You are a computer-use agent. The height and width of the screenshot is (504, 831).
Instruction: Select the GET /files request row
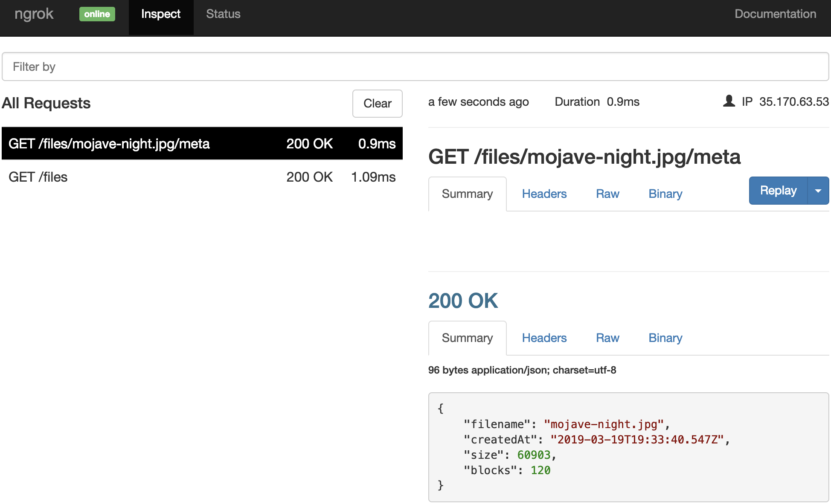click(202, 177)
